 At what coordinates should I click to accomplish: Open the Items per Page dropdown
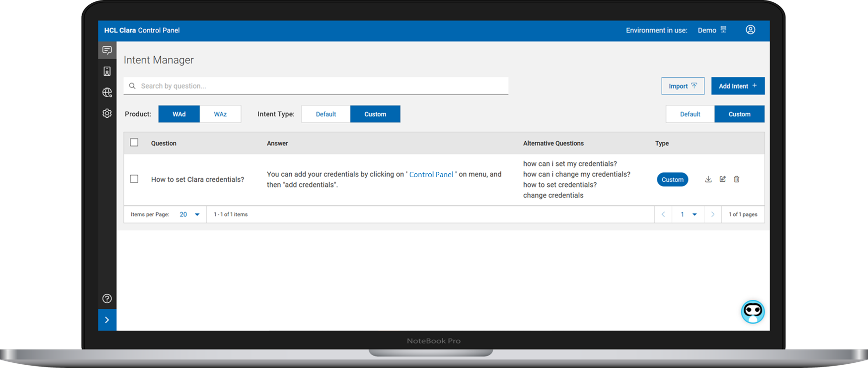190,214
